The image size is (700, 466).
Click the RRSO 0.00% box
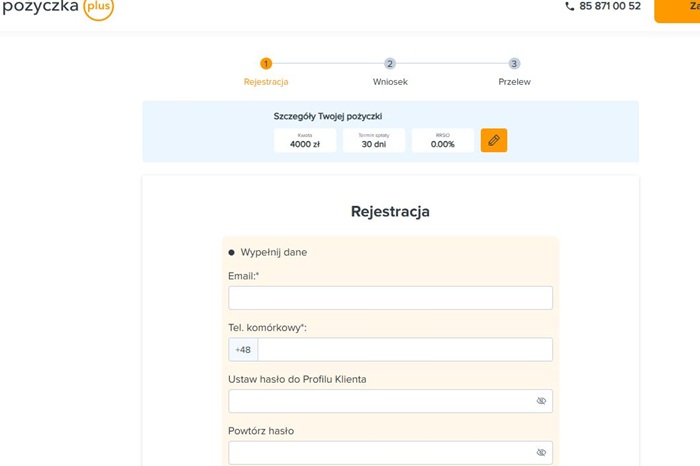pyautogui.click(x=442, y=140)
